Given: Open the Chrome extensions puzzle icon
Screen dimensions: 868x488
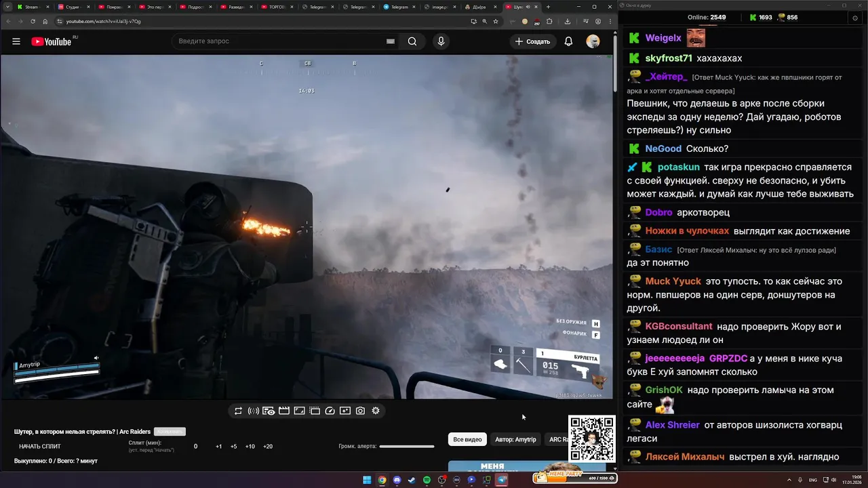Looking at the screenshot, I should [550, 21].
